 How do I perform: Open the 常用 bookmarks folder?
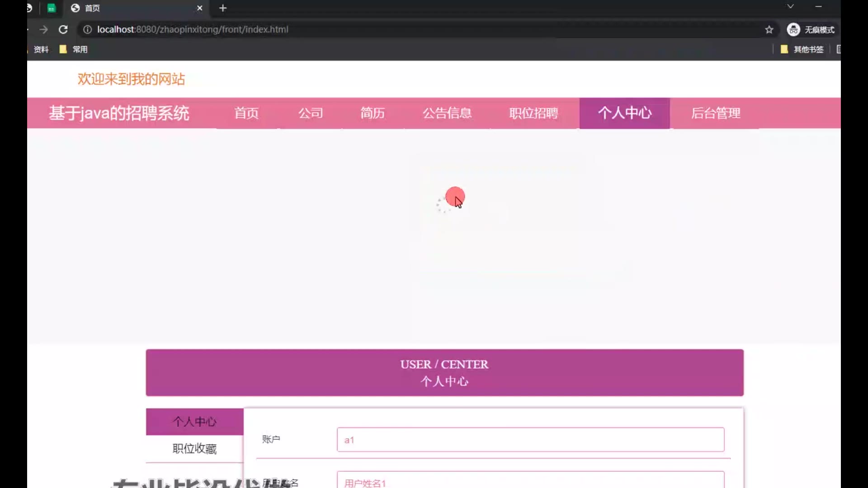click(74, 49)
